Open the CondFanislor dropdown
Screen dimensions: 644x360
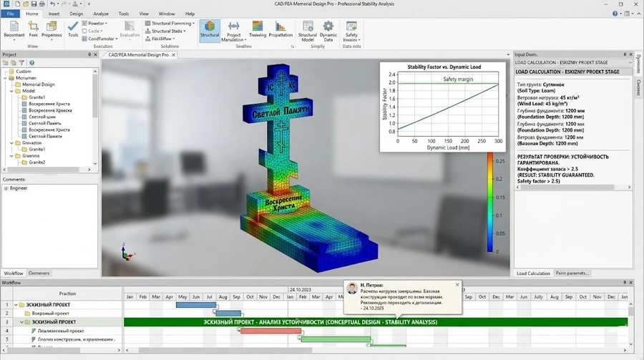click(99, 39)
